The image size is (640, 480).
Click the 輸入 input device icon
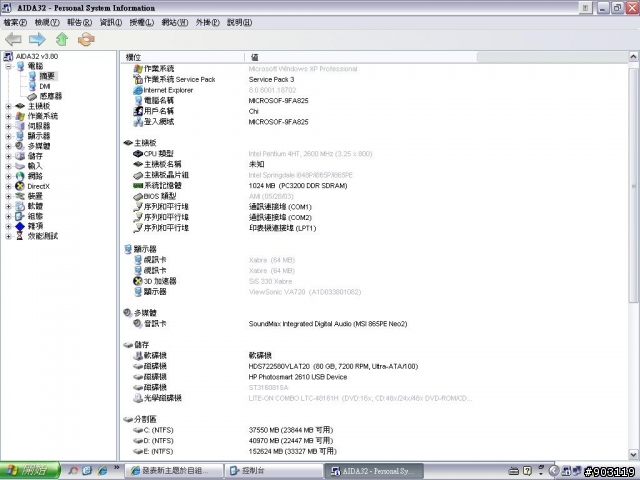[20, 166]
